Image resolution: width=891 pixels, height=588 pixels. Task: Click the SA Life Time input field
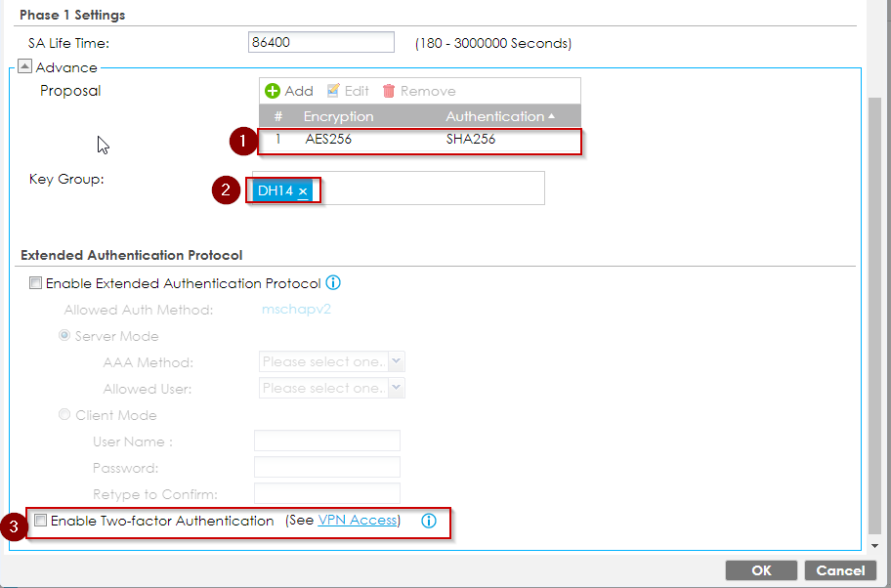click(x=321, y=43)
